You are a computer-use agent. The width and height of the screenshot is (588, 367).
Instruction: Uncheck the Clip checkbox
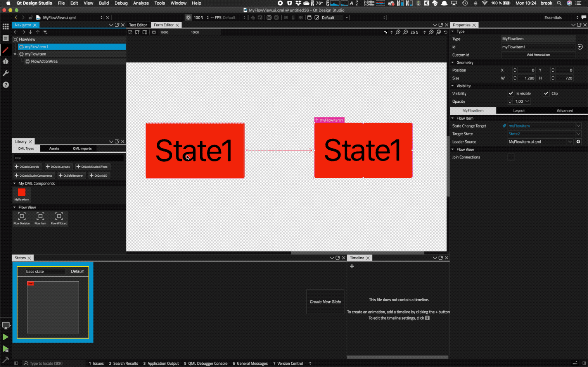click(x=546, y=93)
